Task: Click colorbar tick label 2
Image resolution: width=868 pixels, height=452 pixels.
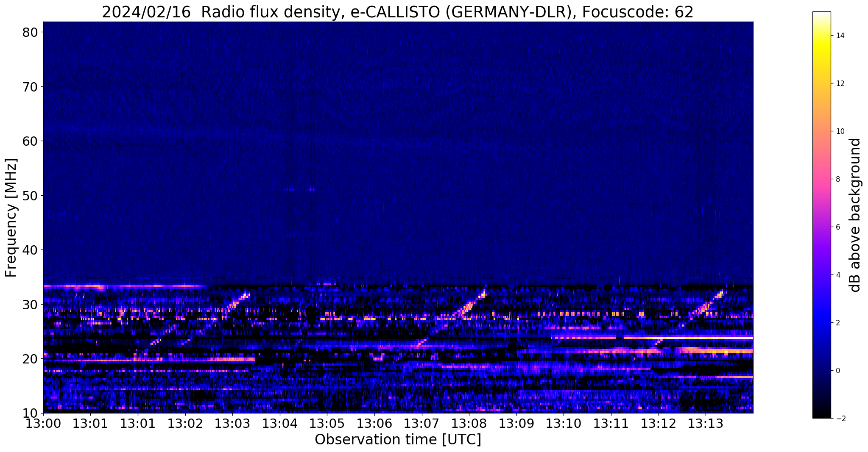Action: [837, 323]
